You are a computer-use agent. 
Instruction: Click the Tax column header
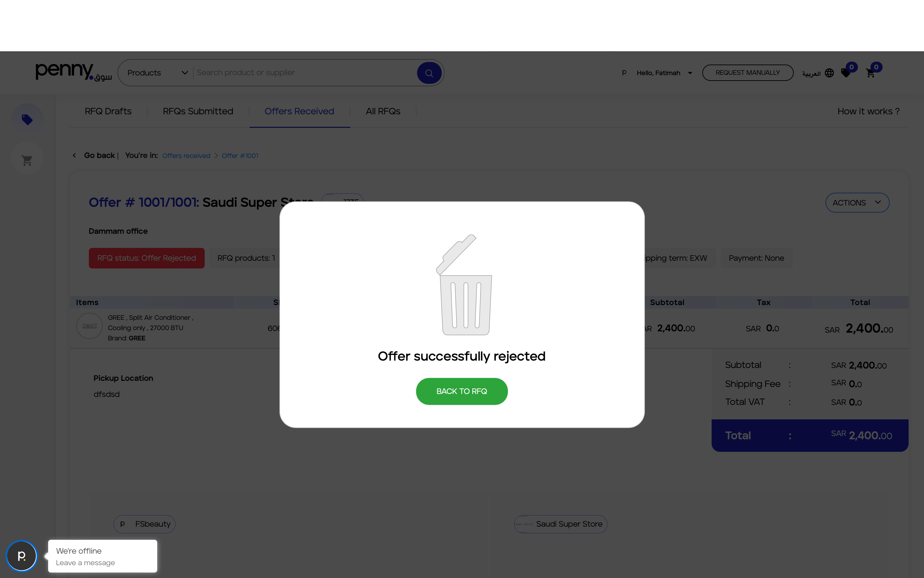click(x=764, y=302)
